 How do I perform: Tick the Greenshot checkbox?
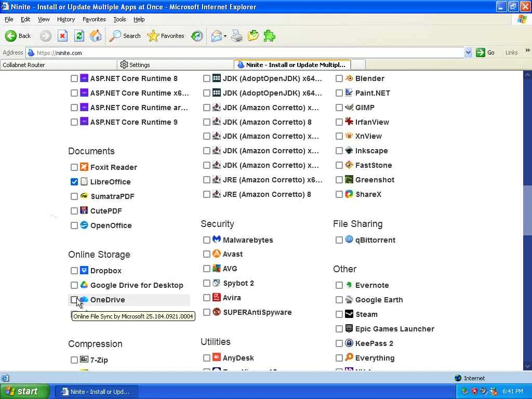(339, 180)
